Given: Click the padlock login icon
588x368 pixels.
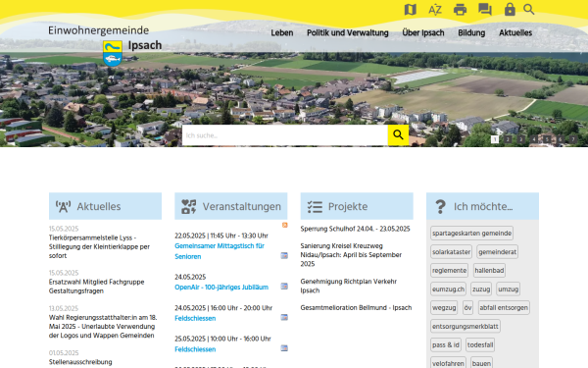Looking at the screenshot, I should pos(510,10).
